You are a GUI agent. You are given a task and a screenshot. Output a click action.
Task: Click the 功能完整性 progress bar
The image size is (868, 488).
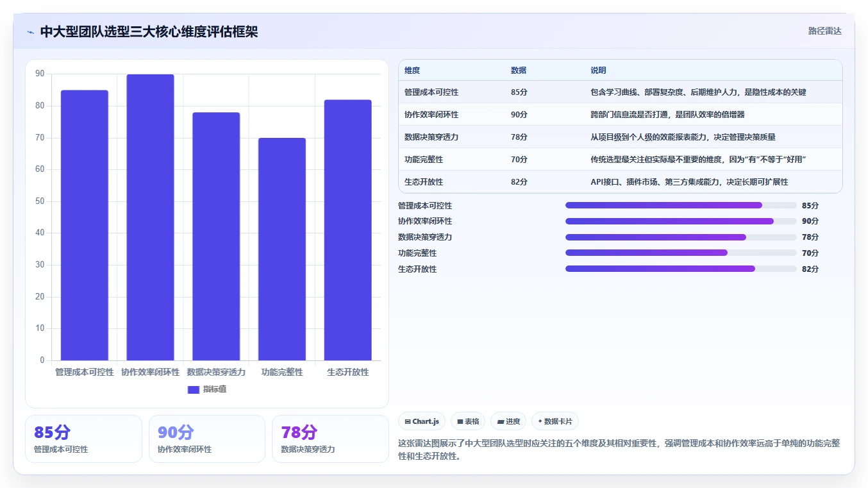(x=681, y=253)
